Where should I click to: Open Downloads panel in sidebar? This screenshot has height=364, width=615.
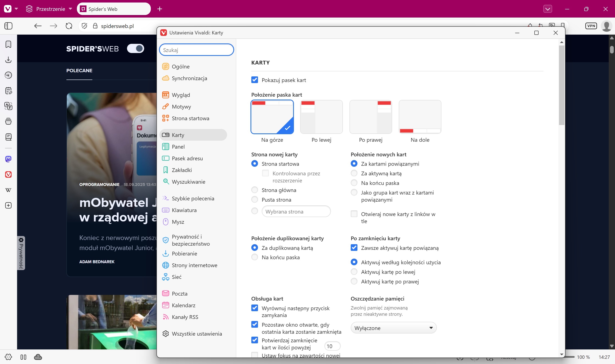pyautogui.click(x=8, y=60)
